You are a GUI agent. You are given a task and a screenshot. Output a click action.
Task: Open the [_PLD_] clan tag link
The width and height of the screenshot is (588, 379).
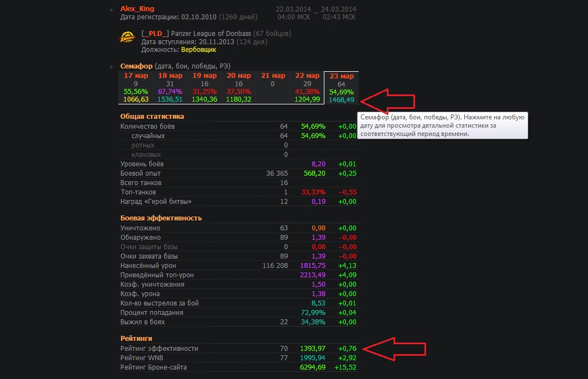tap(155, 33)
